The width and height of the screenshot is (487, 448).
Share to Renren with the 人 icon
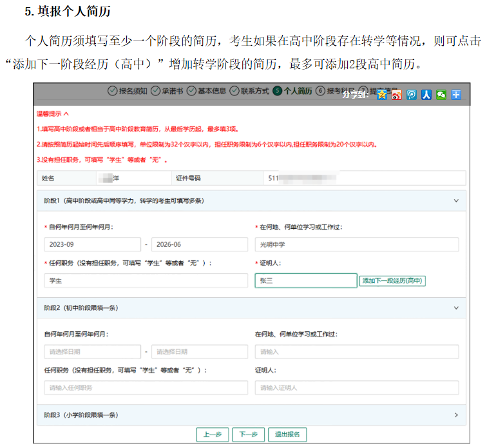[426, 94]
